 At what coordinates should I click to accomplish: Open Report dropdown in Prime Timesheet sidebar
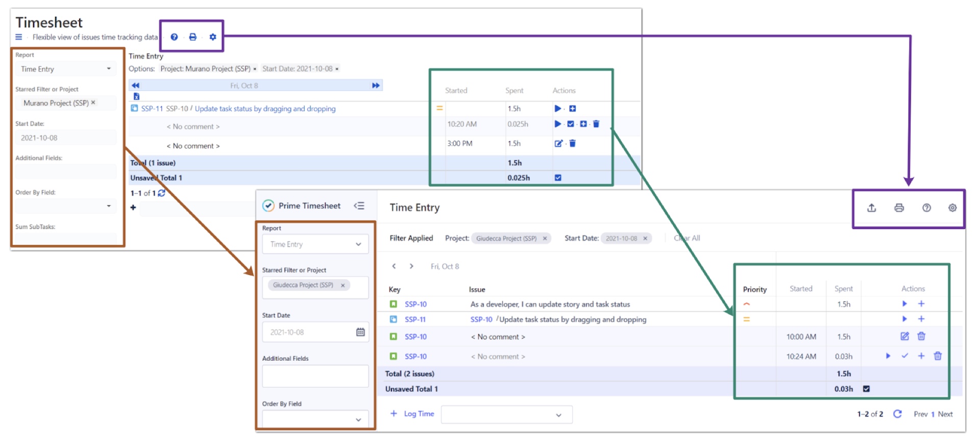315,244
